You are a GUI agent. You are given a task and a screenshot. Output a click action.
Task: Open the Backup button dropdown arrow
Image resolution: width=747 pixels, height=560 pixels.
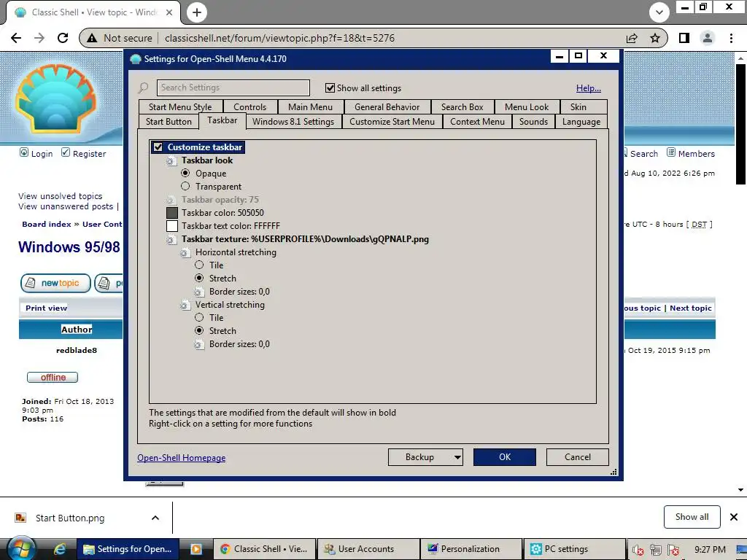click(x=457, y=457)
